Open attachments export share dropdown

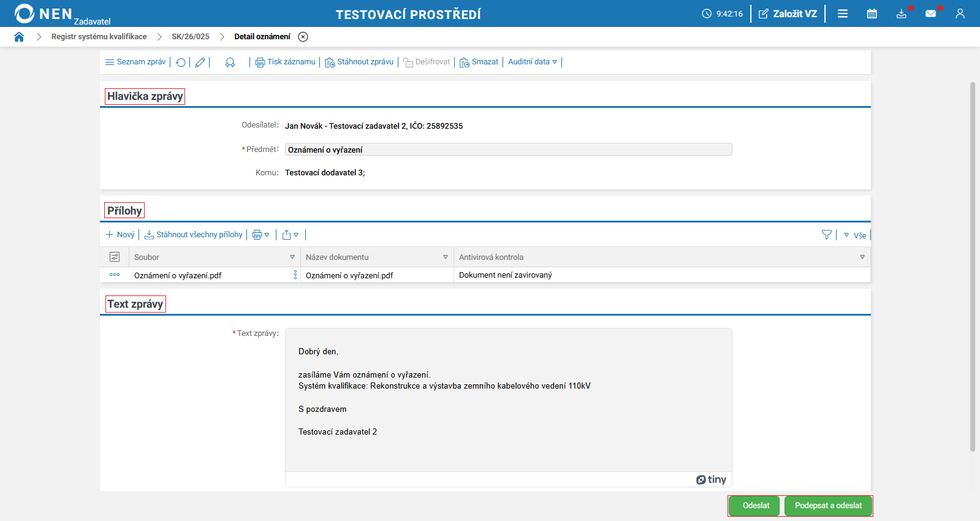point(291,235)
